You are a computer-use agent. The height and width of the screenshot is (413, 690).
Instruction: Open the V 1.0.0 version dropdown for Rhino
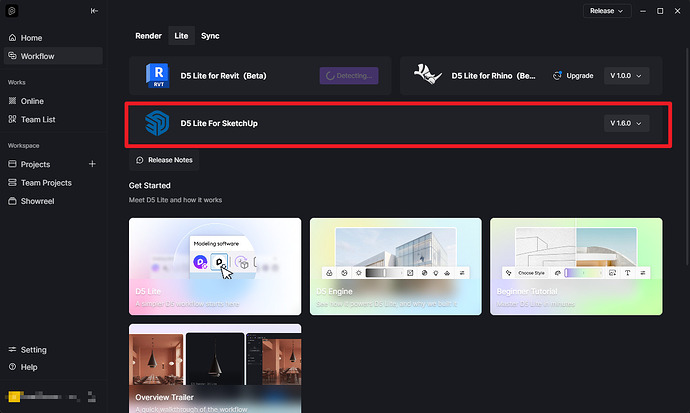tap(626, 76)
